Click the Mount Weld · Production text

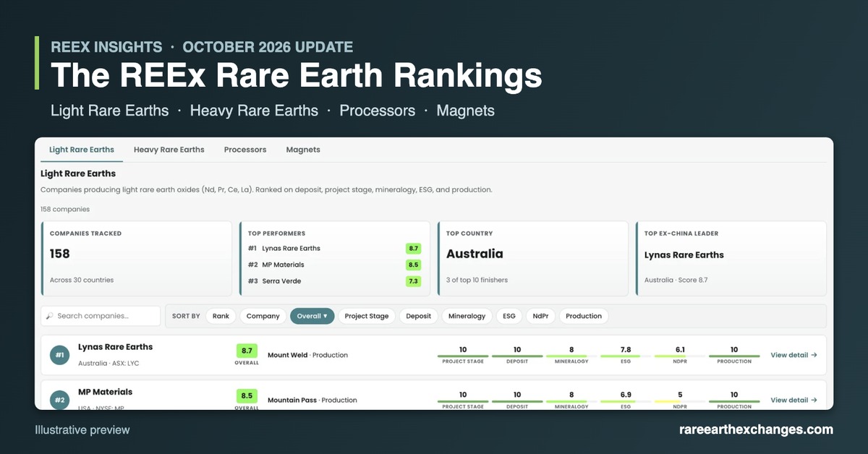[x=307, y=355]
